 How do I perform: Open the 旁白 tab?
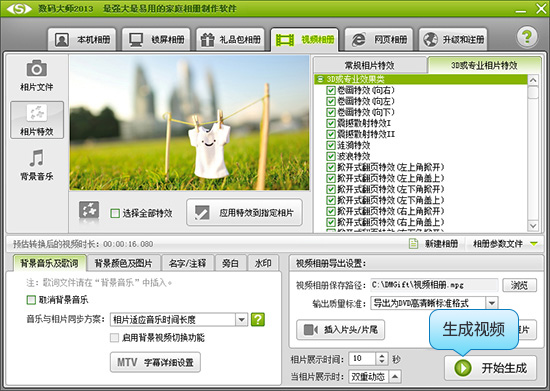click(230, 263)
